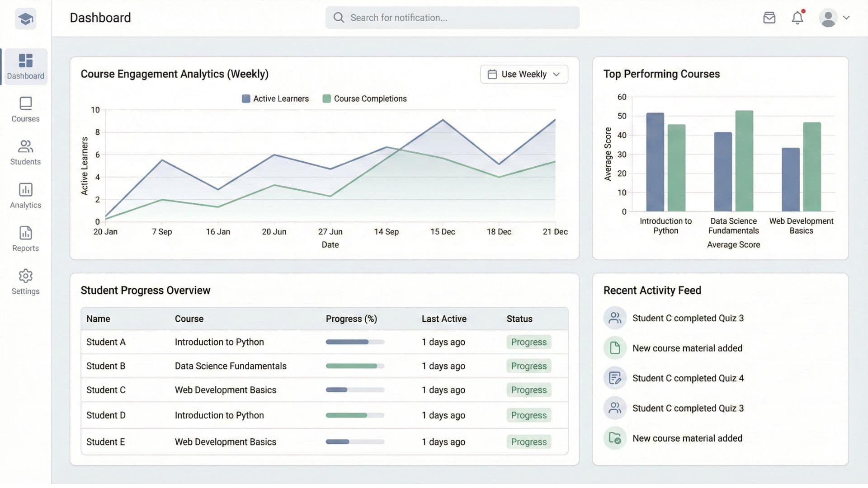The image size is (868, 488).
Task: Open the Name column header
Action: [98, 319]
